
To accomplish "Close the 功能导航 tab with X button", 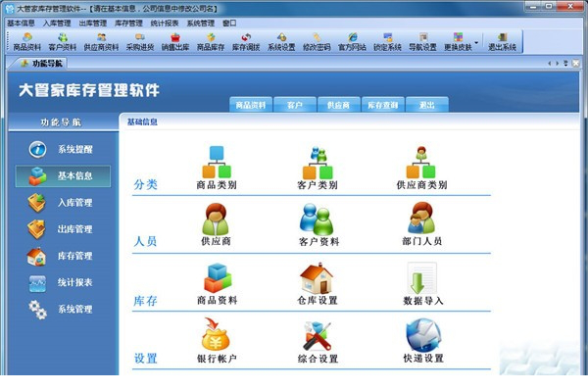I will pyautogui.click(x=575, y=64).
